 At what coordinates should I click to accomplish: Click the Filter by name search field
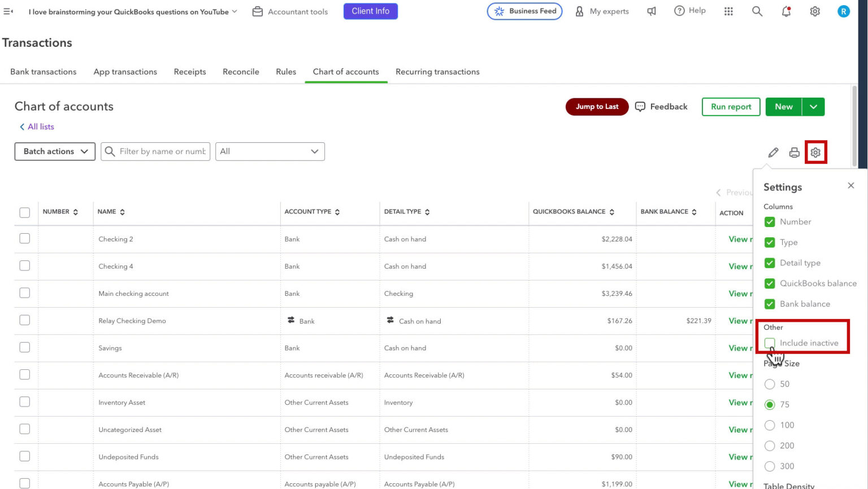pos(155,151)
